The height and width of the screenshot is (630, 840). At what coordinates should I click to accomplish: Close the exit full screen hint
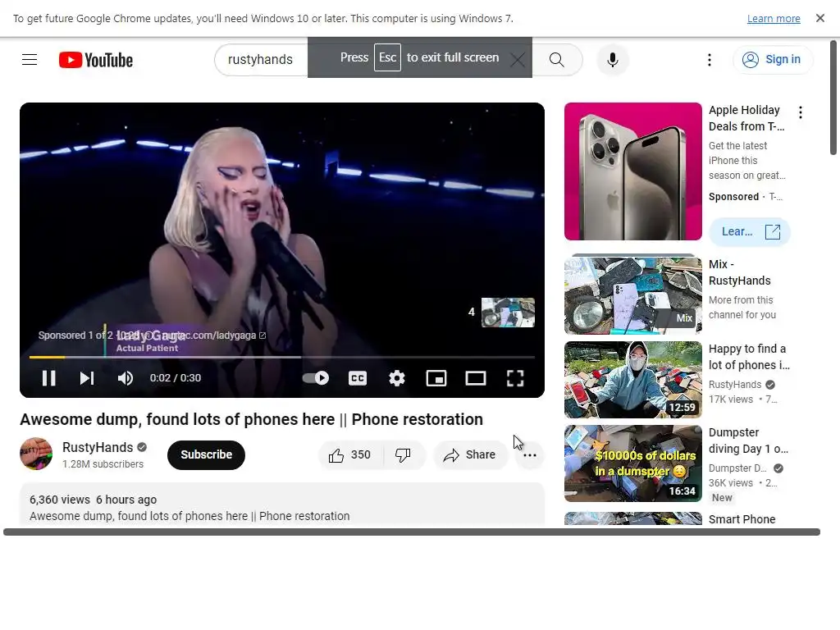coord(517,59)
